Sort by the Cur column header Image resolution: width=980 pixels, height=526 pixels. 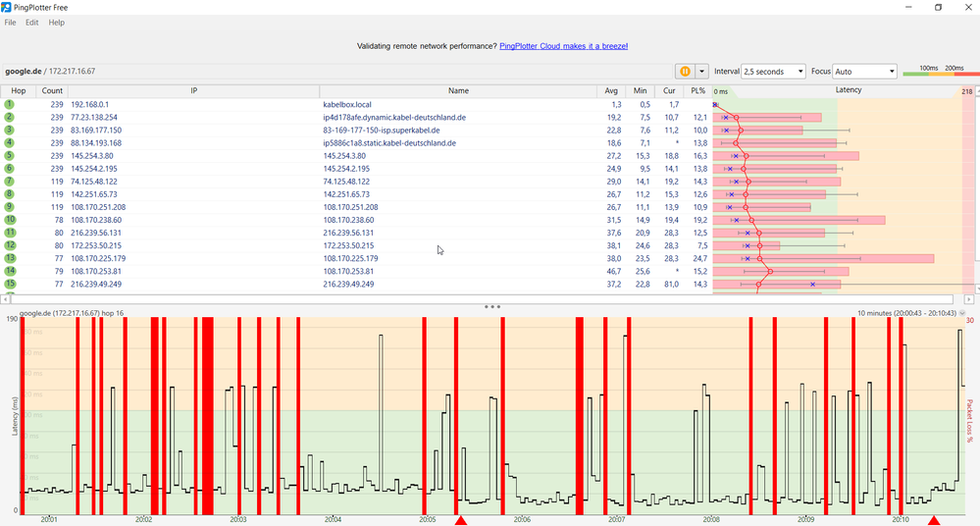(669, 90)
